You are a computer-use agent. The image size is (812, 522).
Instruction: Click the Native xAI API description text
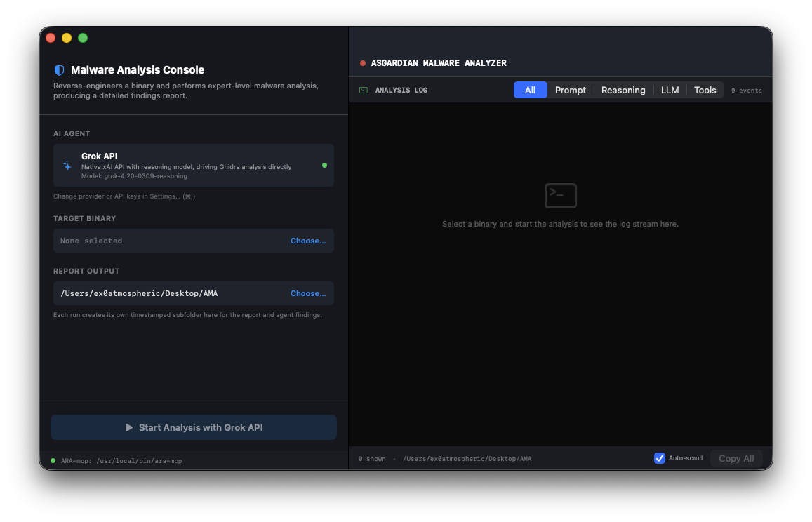pos(187,167)
